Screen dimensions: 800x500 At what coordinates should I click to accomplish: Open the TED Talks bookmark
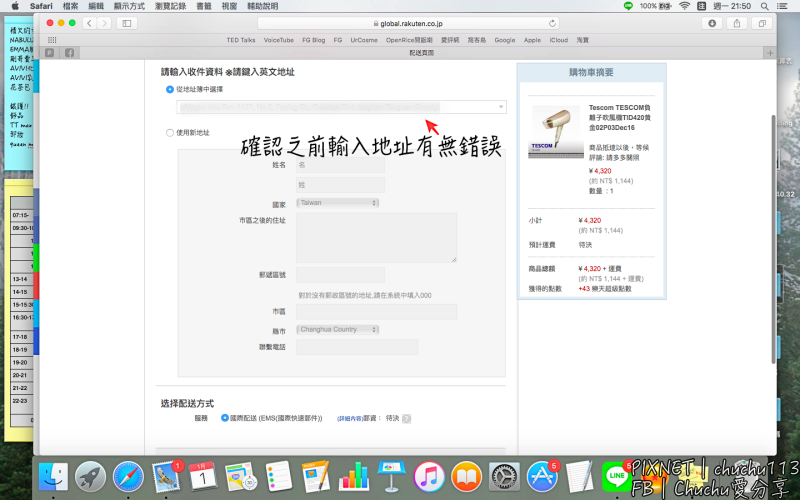click(241, 40)
